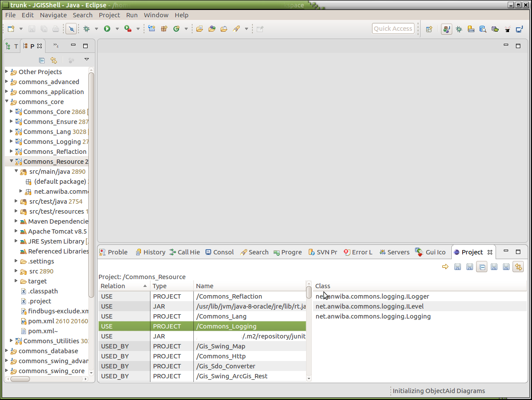Open the File menu
The image size is (532, 400).
click(x=10, y=15)
